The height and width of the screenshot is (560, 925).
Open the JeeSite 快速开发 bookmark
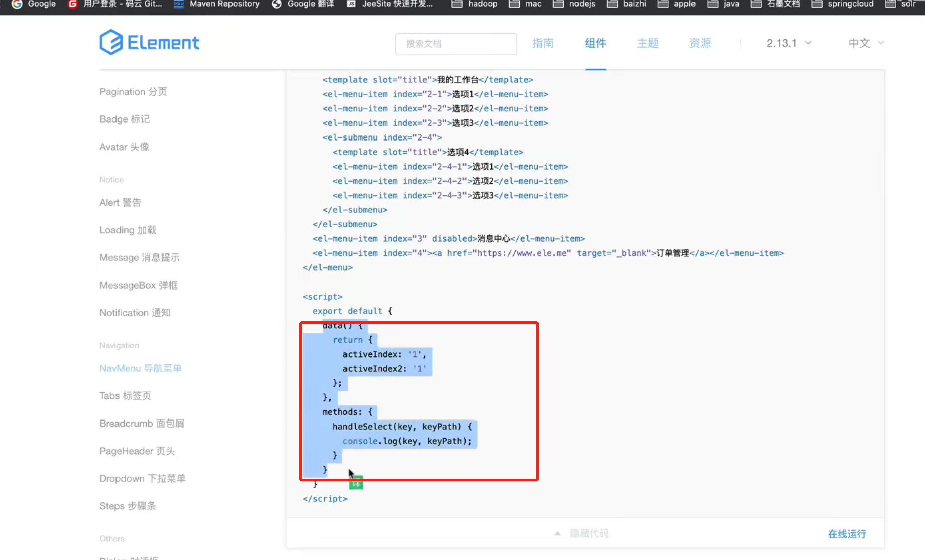[390, 4]
